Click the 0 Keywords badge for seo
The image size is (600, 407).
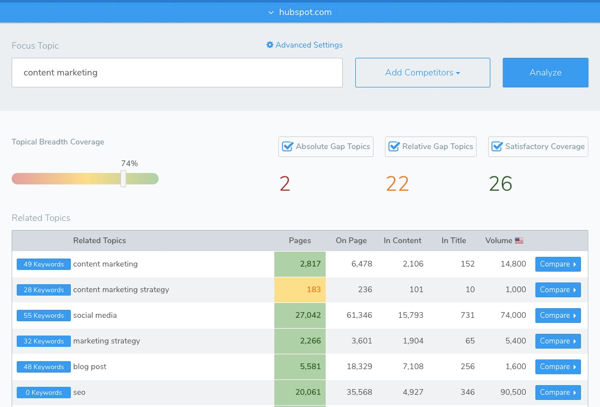tap(43, 392)
